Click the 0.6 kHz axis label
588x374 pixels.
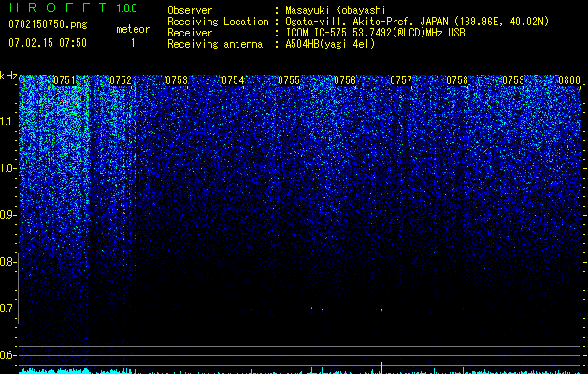7,355
